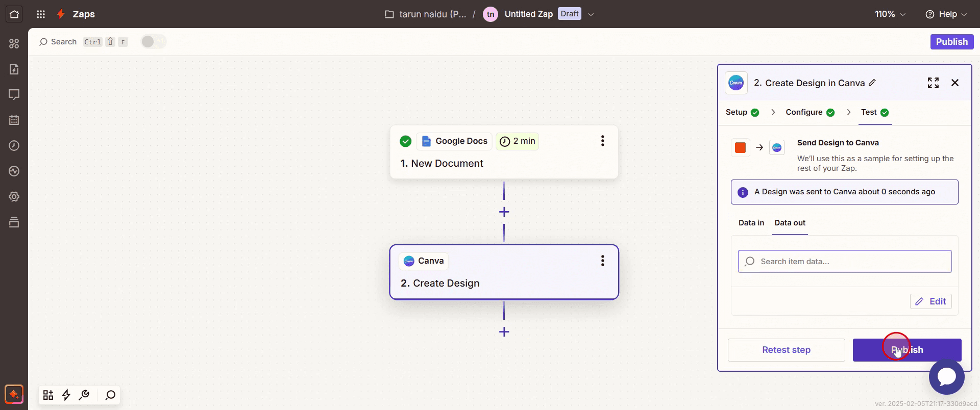Click the lightning bolt icon in bottom toolbar
Screen dimensions: 980x410
[x=66, y=395]
